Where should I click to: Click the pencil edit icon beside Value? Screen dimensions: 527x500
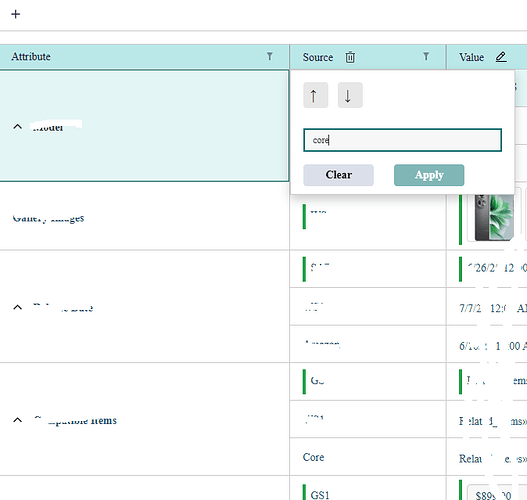click(x=501, y=57)
